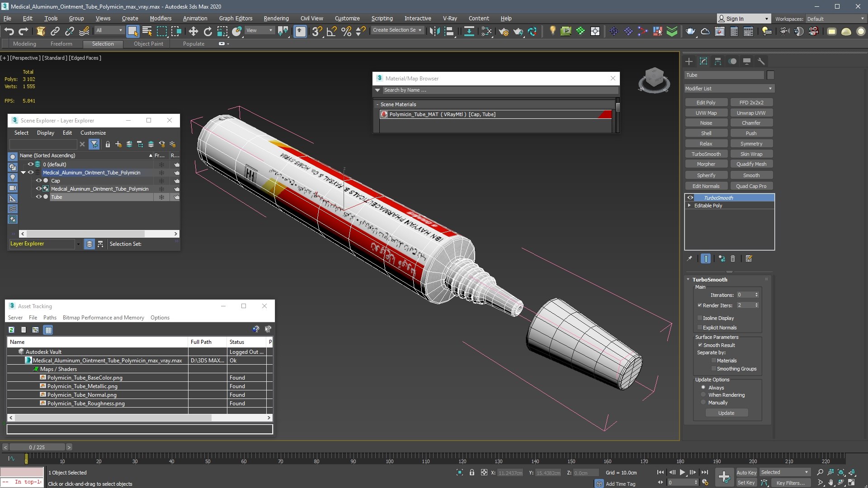Collapse Medical_Aluminum_Ointment_Tube_Polymicin layer tree

coord(23,173)
